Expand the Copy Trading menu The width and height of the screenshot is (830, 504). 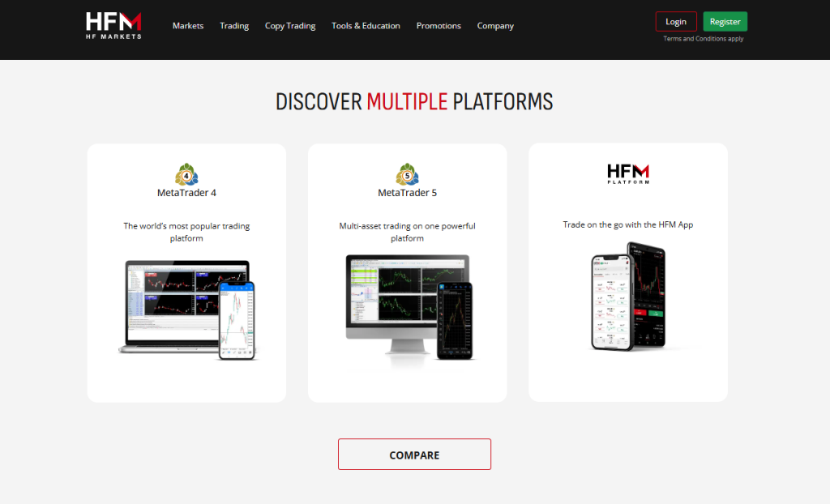tap(290, 26)
